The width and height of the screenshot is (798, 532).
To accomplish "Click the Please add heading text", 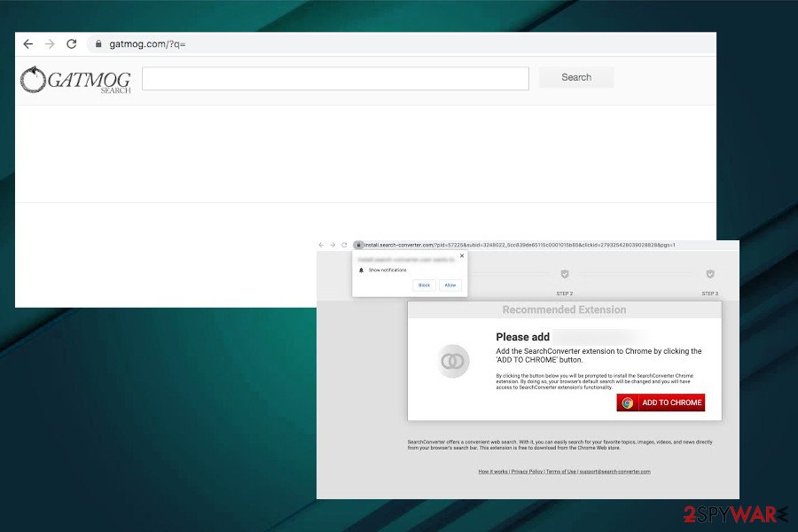I will 522,337.
